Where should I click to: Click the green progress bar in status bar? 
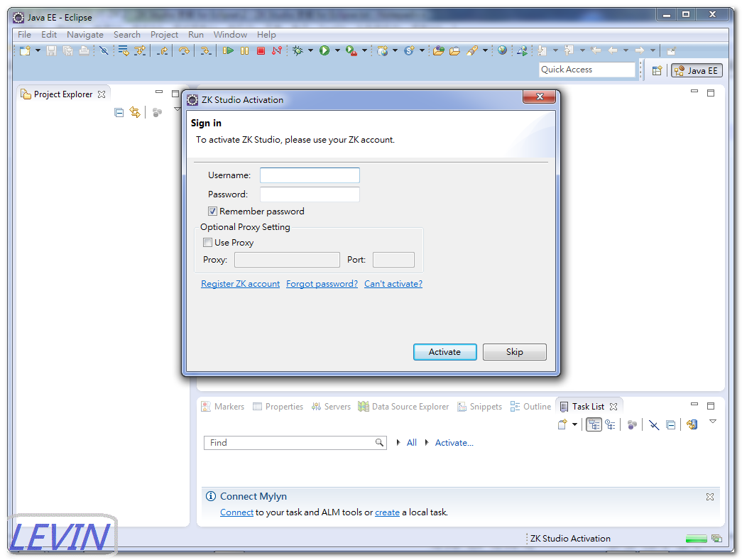tap(696, 539)
